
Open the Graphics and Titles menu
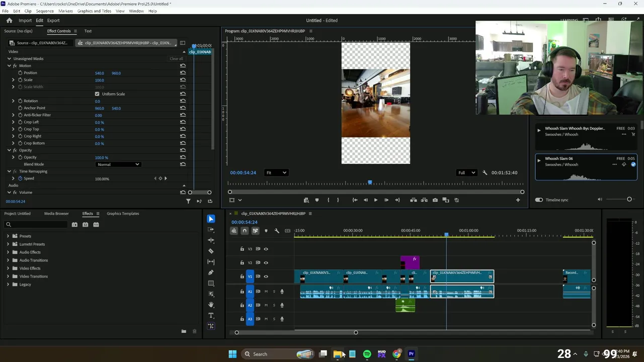pos(94,11)
